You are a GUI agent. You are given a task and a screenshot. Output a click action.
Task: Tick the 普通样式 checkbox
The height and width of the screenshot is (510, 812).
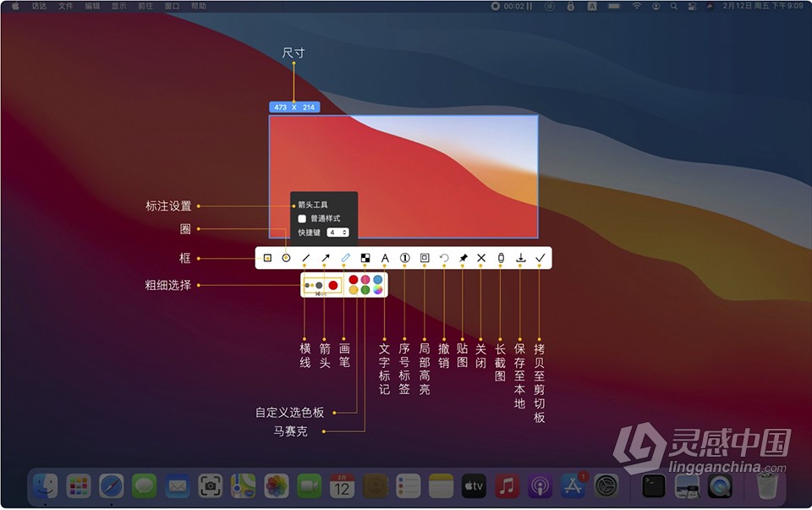click(x=302, y=218)
